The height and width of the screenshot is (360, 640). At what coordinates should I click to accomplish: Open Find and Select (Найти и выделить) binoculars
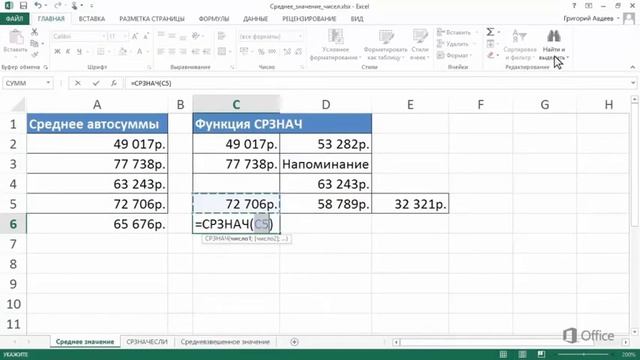(554, 45)
